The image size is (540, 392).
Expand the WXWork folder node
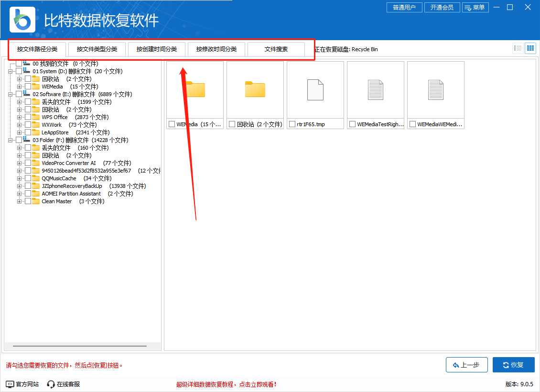[20, 125]
